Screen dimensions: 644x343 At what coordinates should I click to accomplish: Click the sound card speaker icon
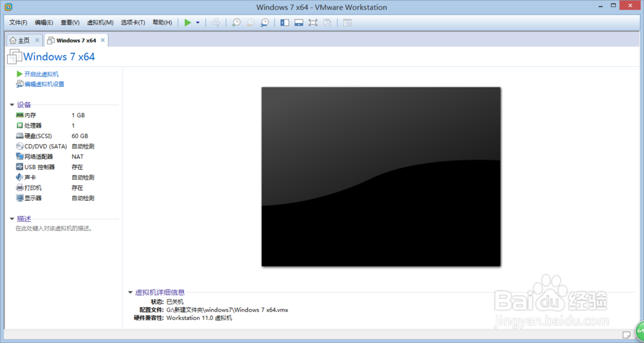19,177
